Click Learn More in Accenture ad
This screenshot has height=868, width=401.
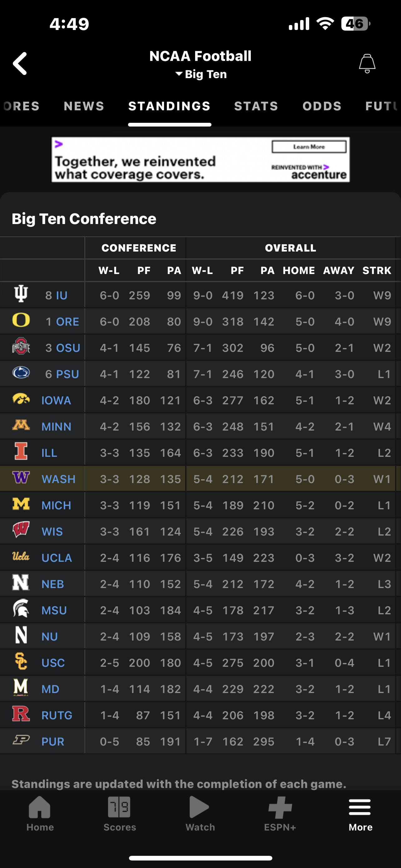coord(309,147)
